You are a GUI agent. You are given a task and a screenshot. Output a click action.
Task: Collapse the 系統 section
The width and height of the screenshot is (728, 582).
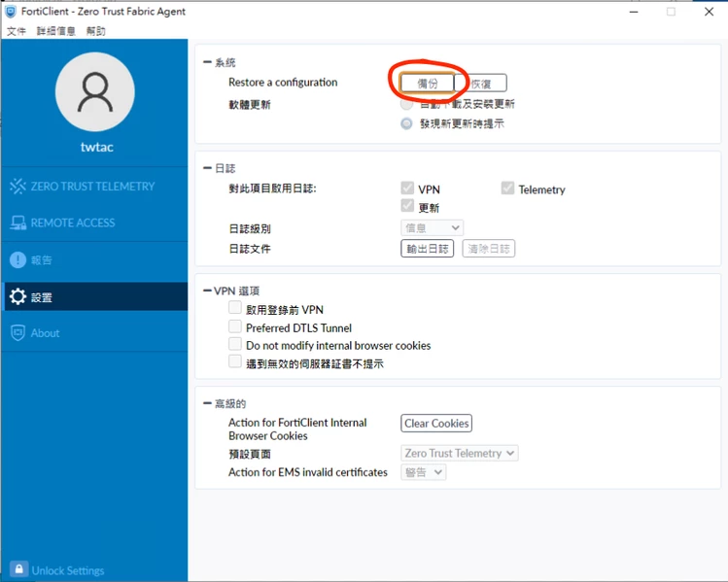(x=207, y=62)
